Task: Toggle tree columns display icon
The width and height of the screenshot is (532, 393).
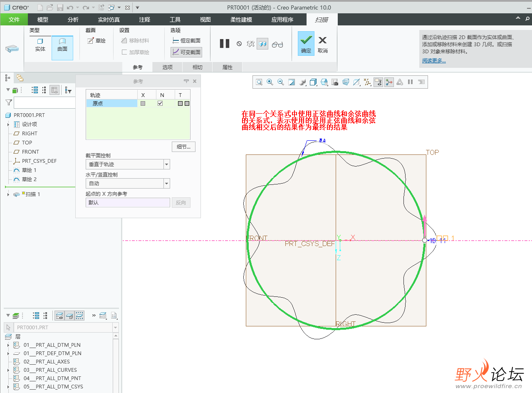Action: pyautogui.click(x=54, y=90)
